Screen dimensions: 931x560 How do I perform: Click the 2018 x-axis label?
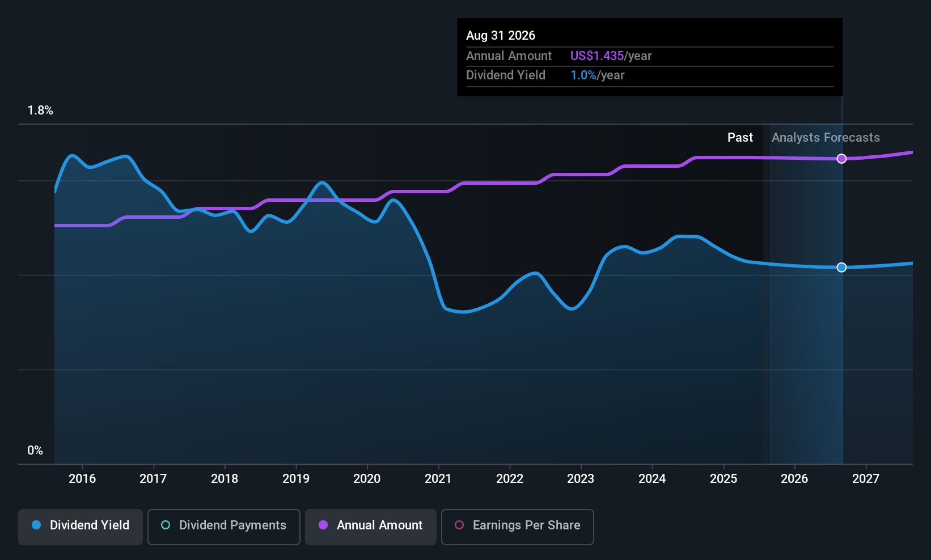pyautogui.click(x=225, y=479)
